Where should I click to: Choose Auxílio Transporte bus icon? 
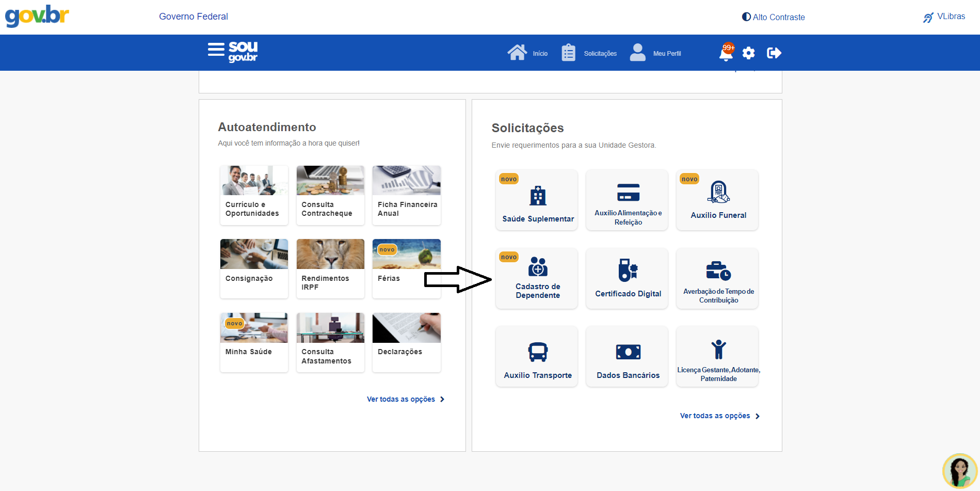(537, 352)
